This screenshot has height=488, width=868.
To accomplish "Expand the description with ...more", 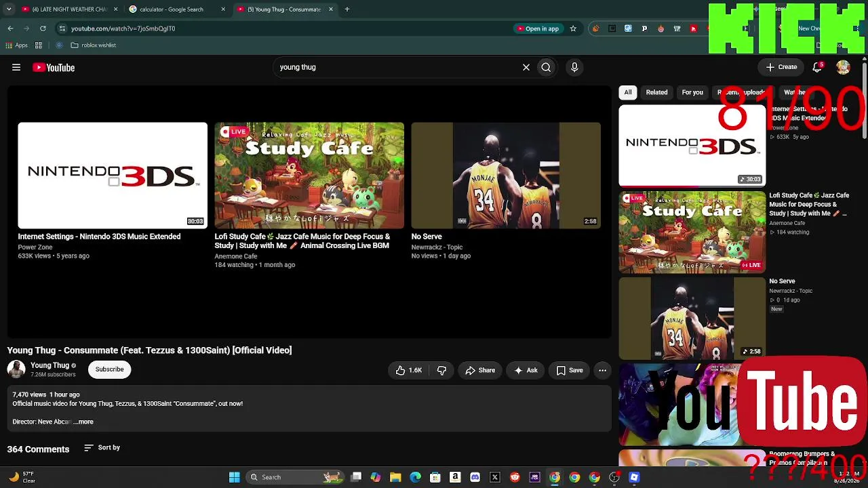I will tap(83, 422).
